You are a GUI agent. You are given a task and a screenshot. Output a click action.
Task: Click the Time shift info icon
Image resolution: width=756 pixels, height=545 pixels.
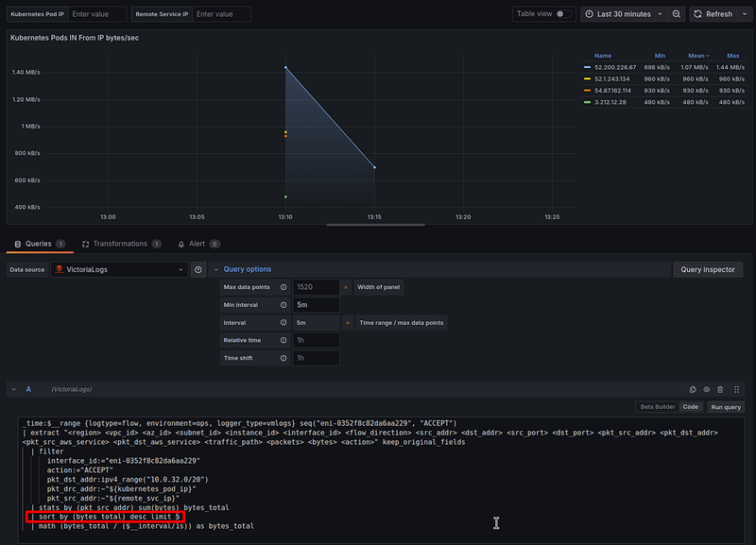283,358
